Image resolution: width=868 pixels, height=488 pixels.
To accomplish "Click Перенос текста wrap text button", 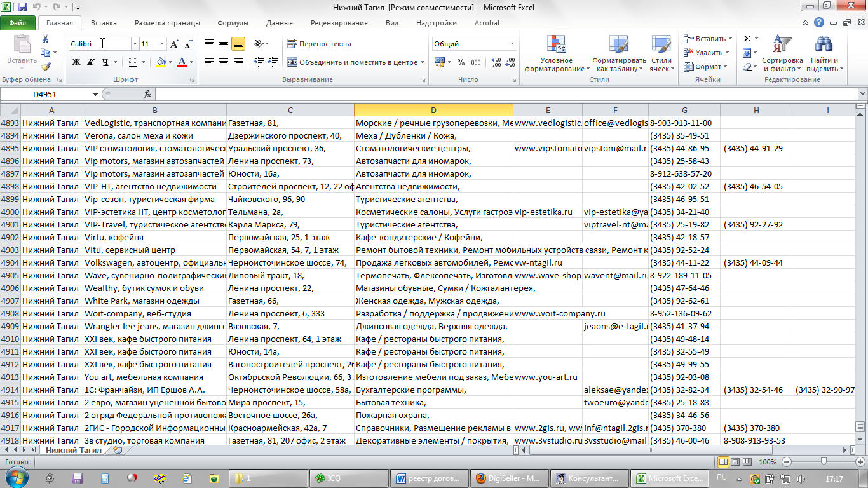I will point(319,44).
